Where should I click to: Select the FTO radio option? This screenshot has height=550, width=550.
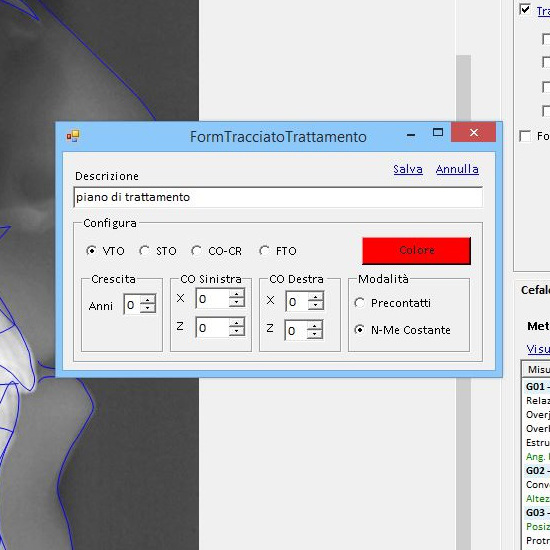coord(264,250)
